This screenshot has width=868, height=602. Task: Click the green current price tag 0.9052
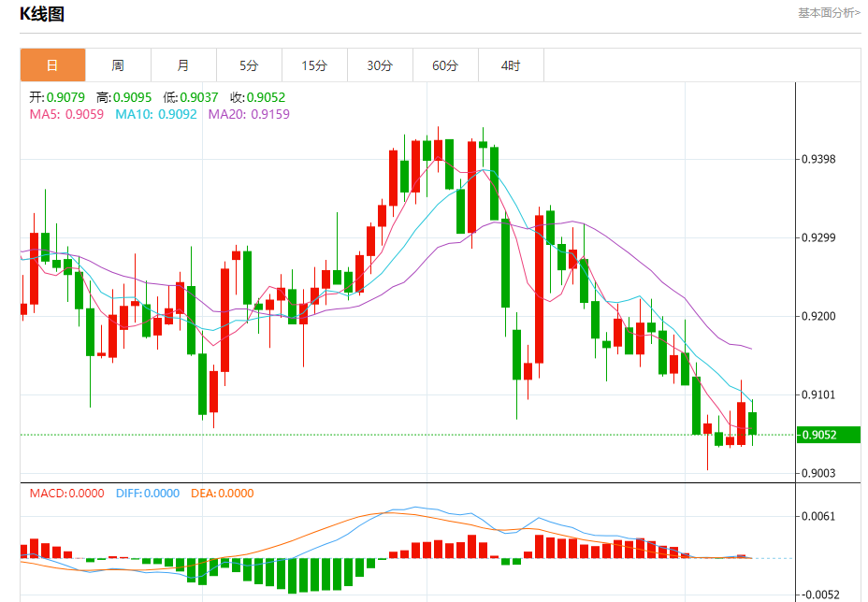pos(828,435)
